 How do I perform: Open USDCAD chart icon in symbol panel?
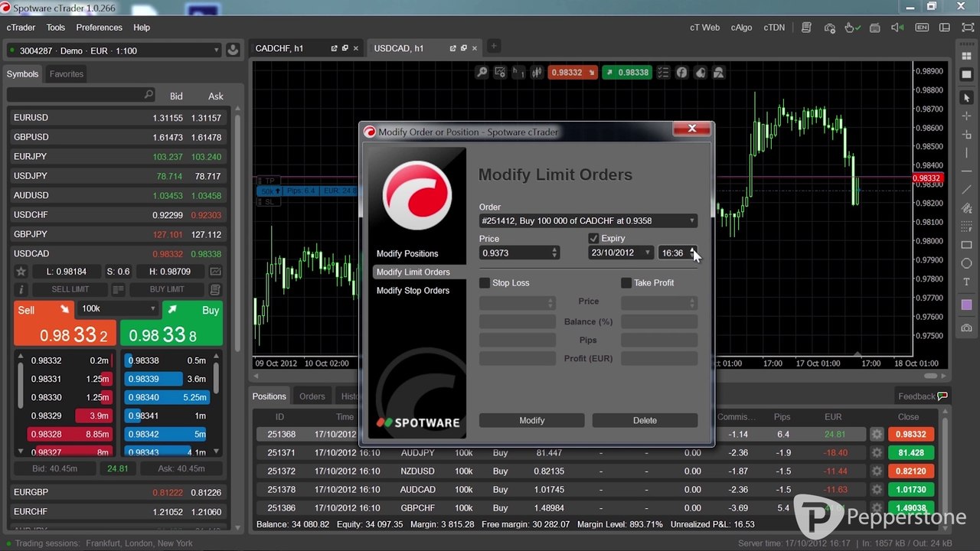click(216, 272)
